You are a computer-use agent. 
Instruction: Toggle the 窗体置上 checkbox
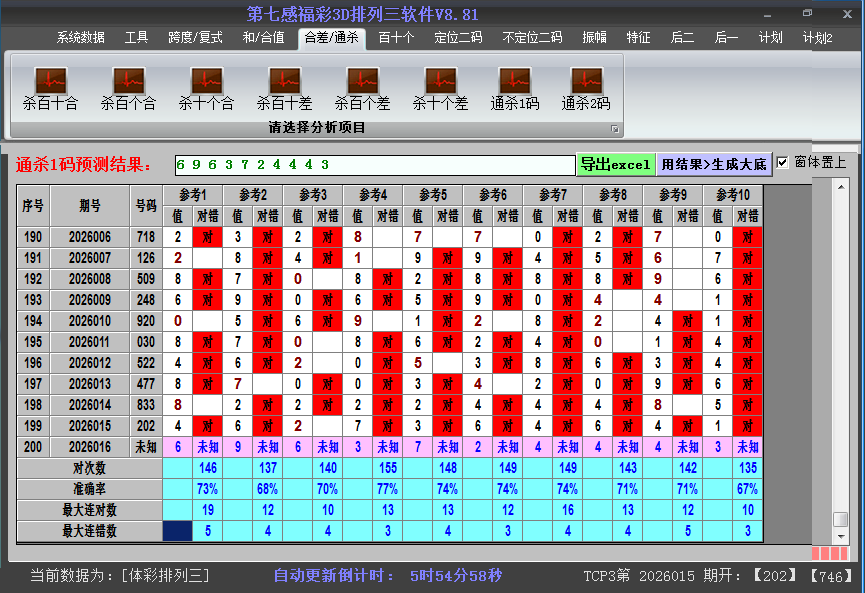tap(783, 163)
